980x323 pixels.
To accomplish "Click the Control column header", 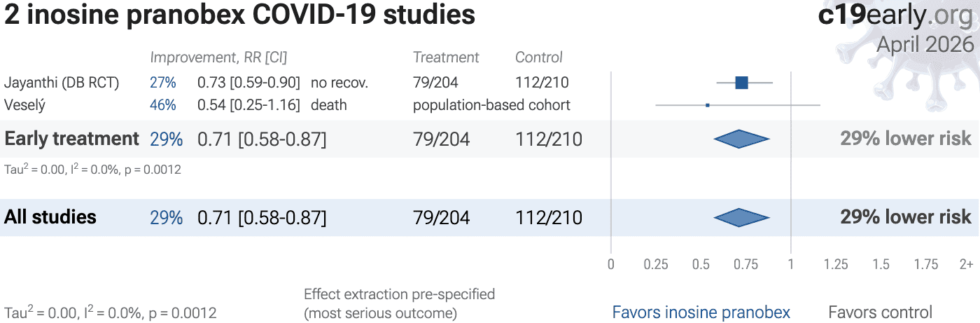I will pyautogui.click(x=539, y=57).
